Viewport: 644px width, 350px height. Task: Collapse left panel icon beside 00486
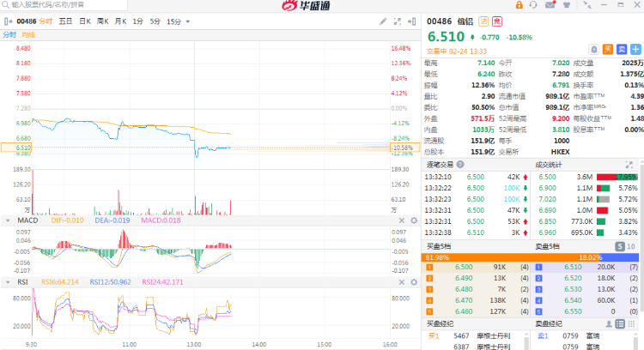click(8, 21)
